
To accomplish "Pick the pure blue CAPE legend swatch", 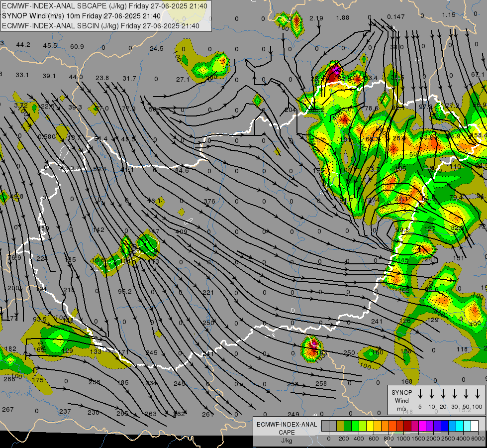I will point(445,426).
